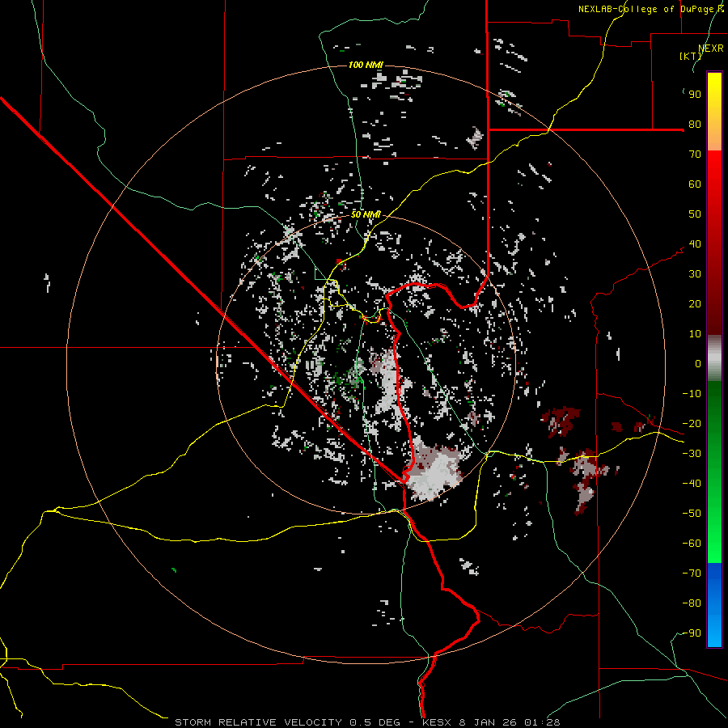Viewport: 728px width, 728px height.
Task: Click the NEXLAB-College of DuPage credit text
Action: [650, 9]
